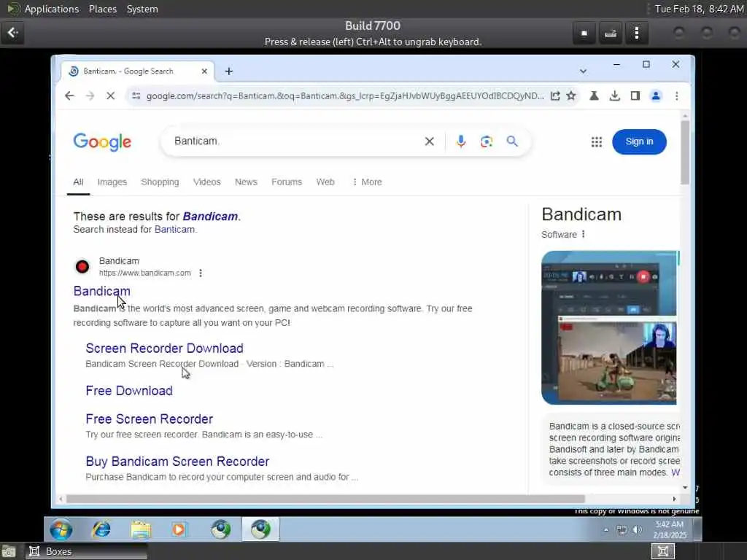Clear the search box text
The width and height of the screenshot is (747, 560).
click(429, 141)
